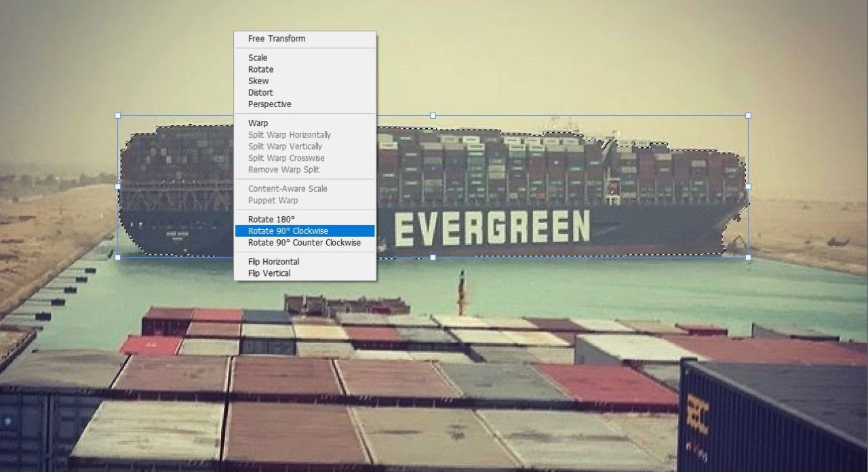The width and height of the screenshot is (868, 472).
Task: Choose Rotate 90° Counter Clockwise
Action: (305, 242)
